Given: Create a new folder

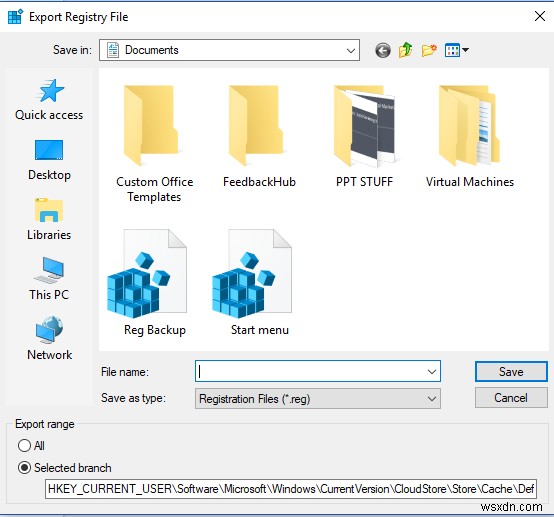Looking at the screenshot, I should point(429,50).
